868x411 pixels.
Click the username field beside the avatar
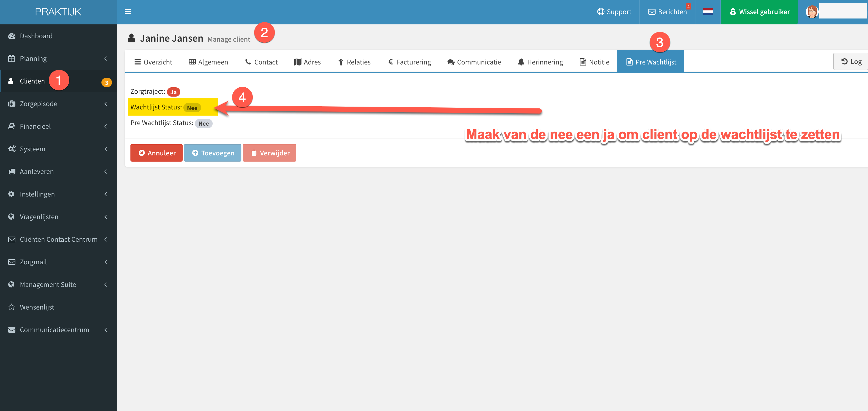pos(843,11)
